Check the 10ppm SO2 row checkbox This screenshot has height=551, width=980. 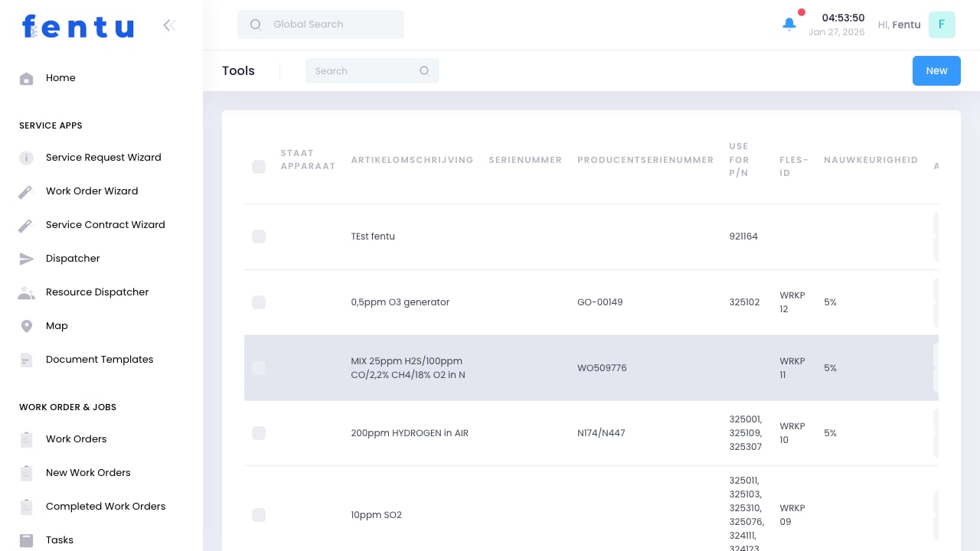(259, 515)
